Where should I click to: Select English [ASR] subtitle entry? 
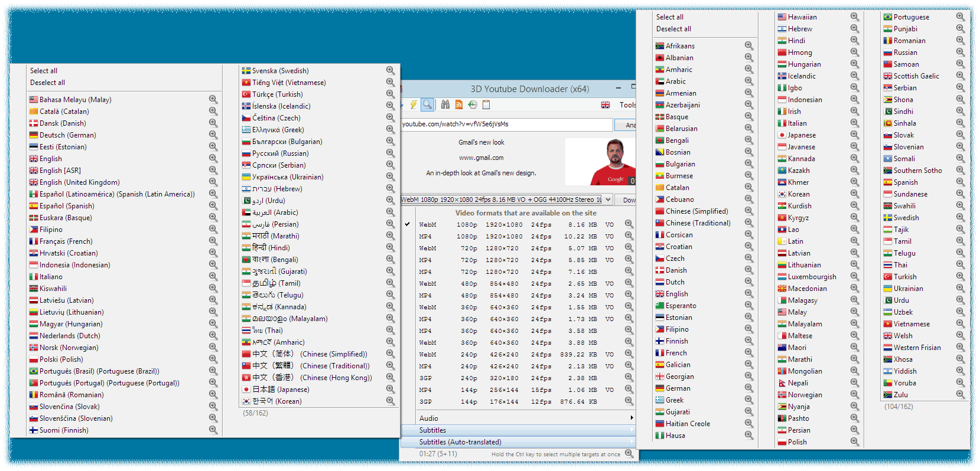coord(123,171)
